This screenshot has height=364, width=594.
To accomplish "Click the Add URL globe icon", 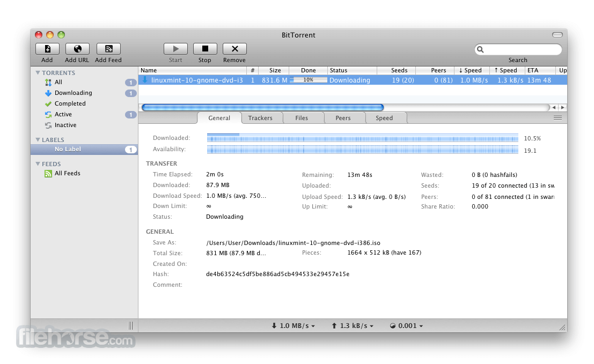I will [x=77, y=49].
